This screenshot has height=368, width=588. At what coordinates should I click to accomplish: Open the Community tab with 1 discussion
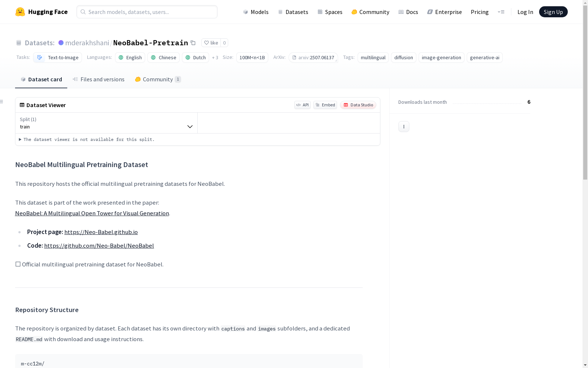click(x=158, y=79)
